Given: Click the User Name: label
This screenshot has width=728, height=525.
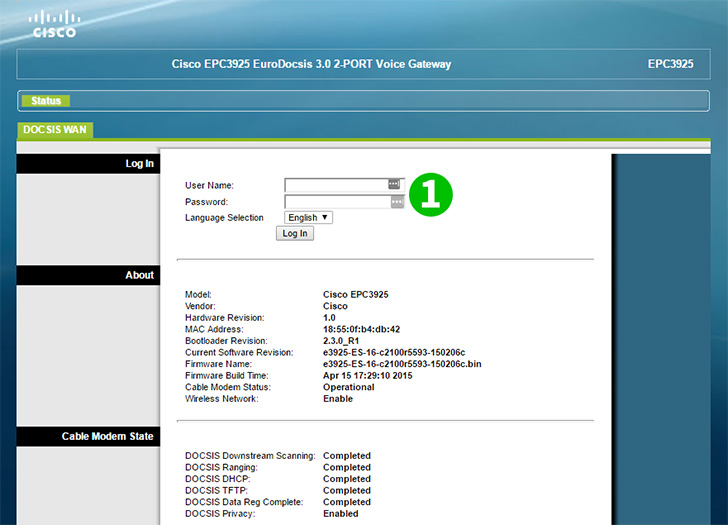Looking at the screenshot, I should [x=209, y=186].
